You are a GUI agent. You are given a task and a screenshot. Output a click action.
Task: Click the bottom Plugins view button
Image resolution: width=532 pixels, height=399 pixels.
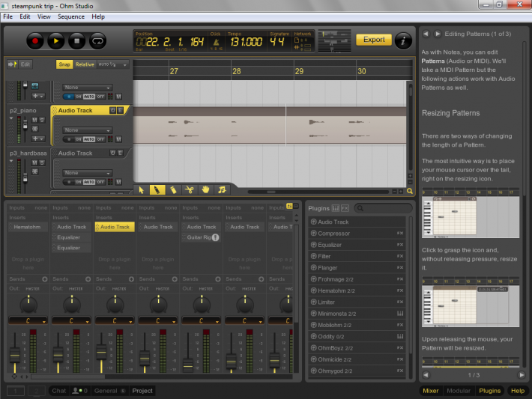click(x=489, y=391)
